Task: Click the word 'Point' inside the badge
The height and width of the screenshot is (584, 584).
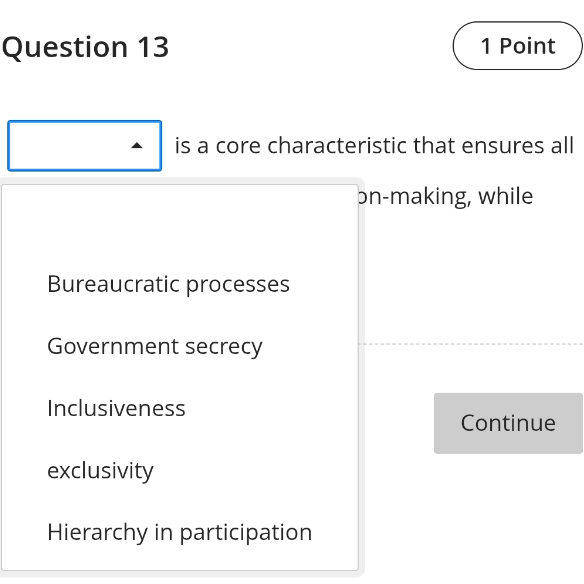Action: (x=527, y=46)
